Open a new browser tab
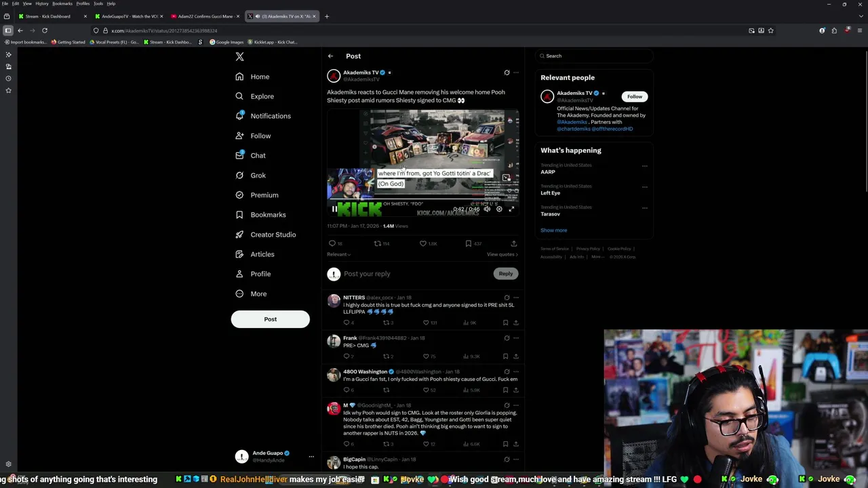Image resolution: width=868 pixels, height=488 pixels. click(326, 16)
